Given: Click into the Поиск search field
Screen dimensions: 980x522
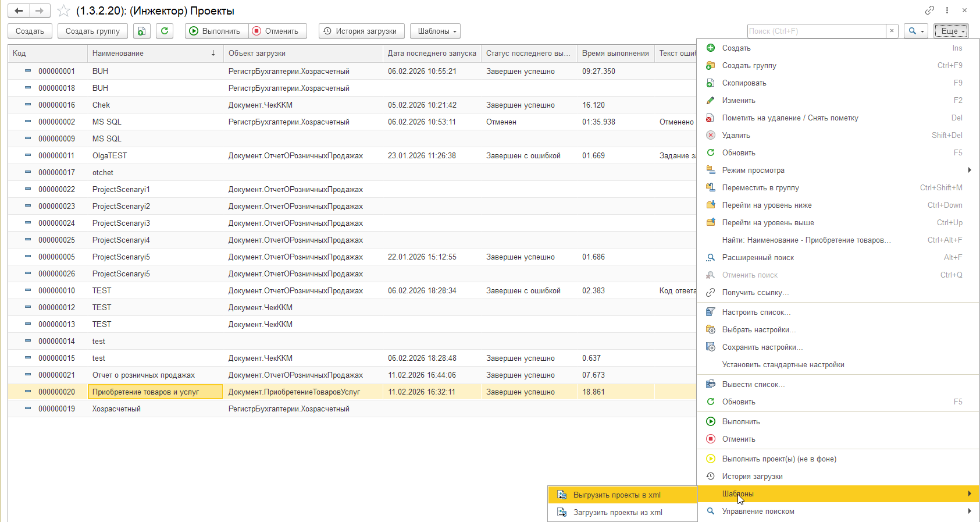Looking at the screenshot, I should (817, 31).
